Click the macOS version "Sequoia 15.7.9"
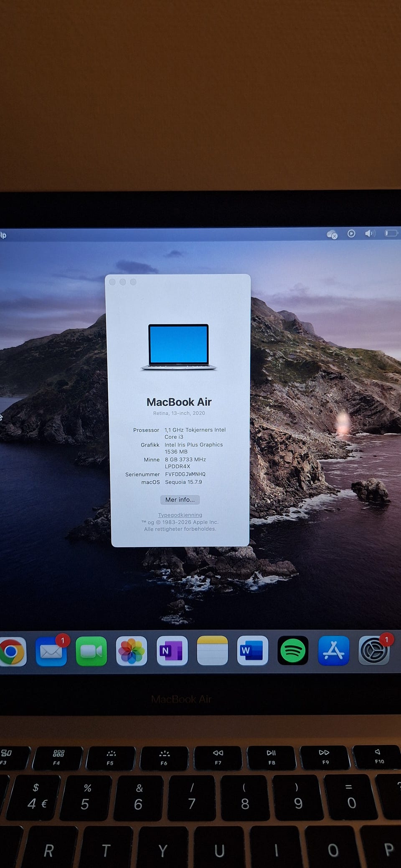The image size is (401, 868). 183,482
